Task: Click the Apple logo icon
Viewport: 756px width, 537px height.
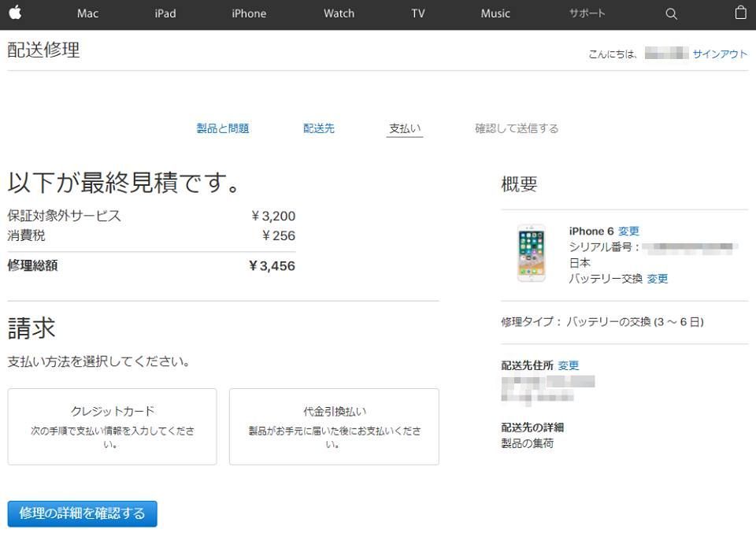Action: coord(16,13)
